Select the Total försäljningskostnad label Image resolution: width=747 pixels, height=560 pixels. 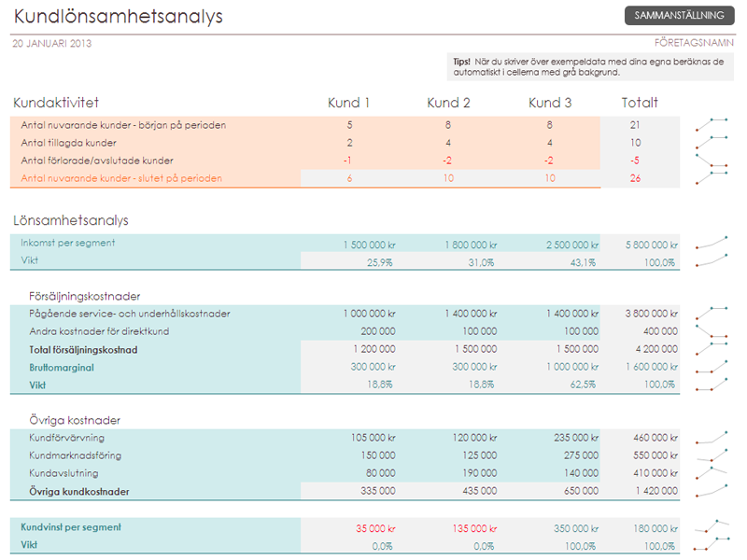click(83, 349)
